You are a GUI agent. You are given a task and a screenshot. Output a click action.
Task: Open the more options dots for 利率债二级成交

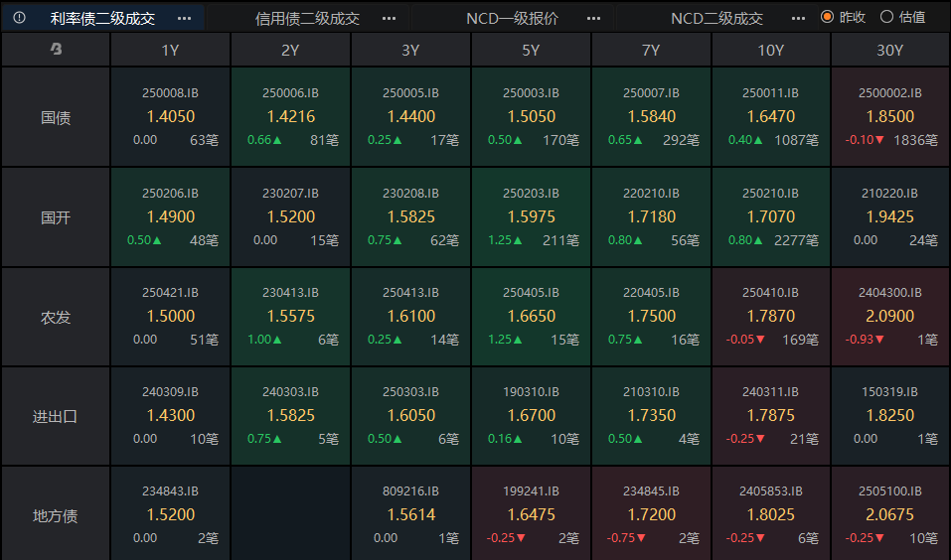point(184,18)
